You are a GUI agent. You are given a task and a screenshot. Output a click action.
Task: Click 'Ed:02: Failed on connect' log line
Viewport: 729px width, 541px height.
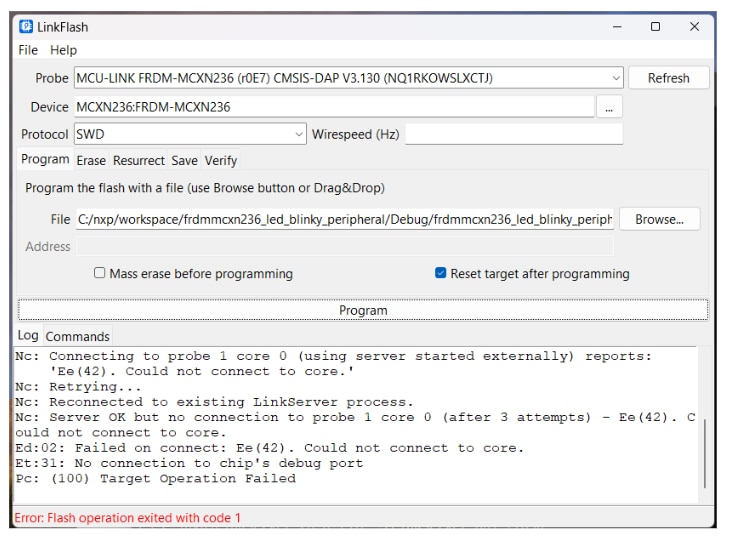[x=269, y=448]
